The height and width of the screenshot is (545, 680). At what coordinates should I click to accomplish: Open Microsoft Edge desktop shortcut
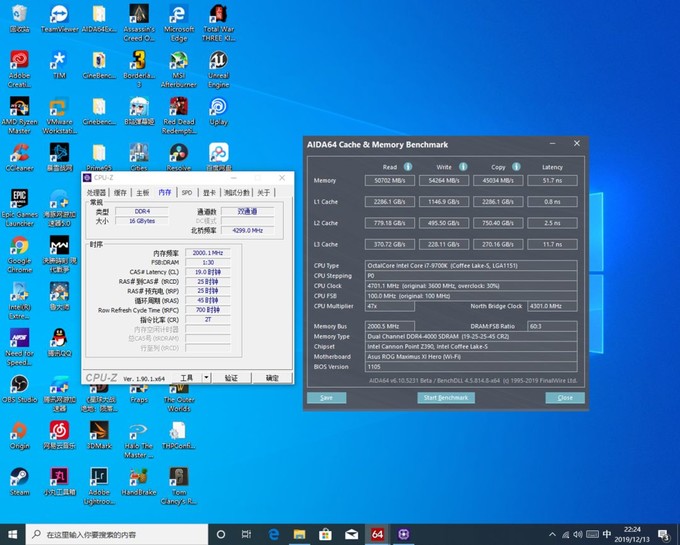(179, 23)
